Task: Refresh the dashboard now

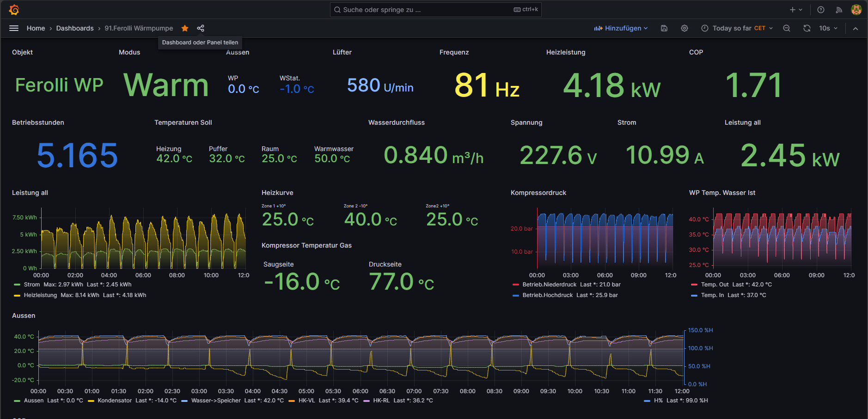Action: 807,28
